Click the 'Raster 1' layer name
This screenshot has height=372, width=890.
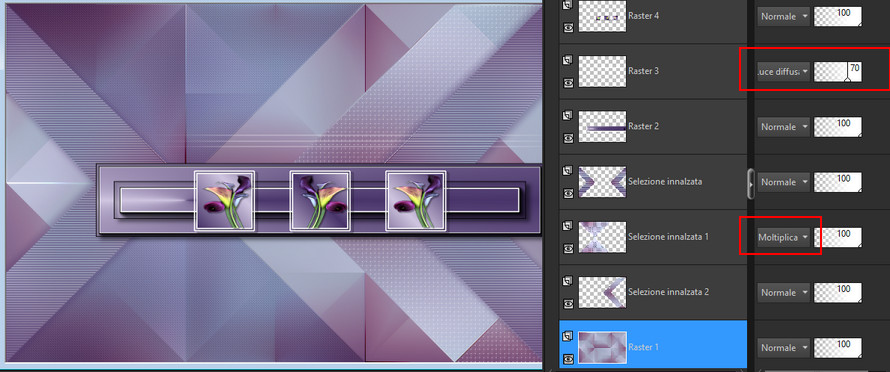pyautogui.click(x=644, y=347)
